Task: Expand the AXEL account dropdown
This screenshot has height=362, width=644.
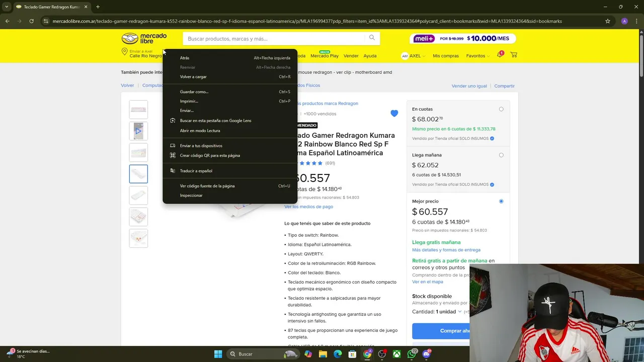Action: pyautogui.click(x=414, y=56)
